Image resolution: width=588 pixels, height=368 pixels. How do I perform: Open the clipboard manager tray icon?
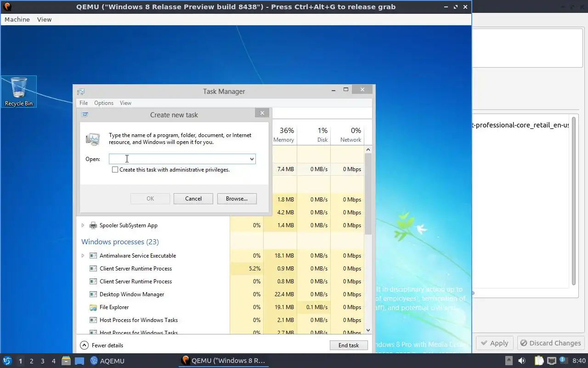(x=539, y=361)
